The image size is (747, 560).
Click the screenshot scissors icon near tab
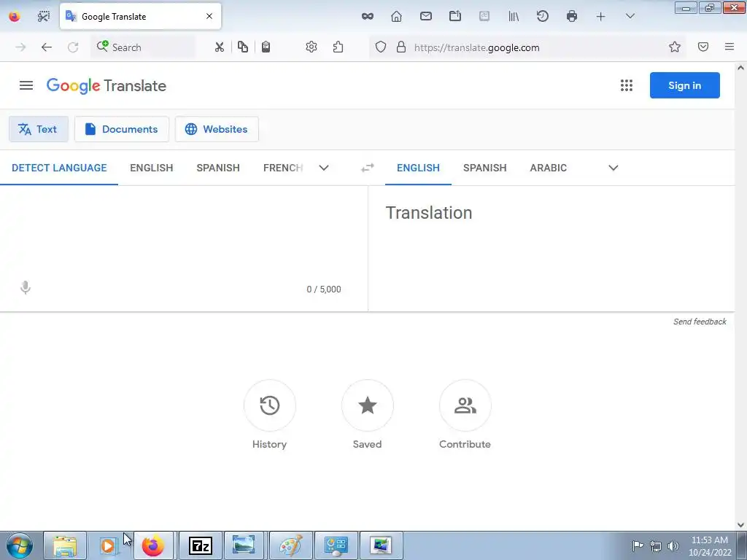(43, 17)
